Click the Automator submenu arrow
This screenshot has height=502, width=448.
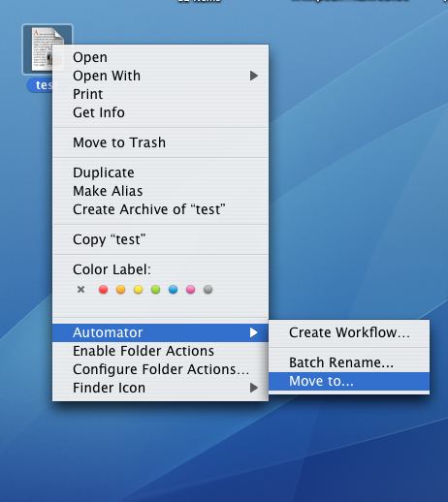pos(254,332)
